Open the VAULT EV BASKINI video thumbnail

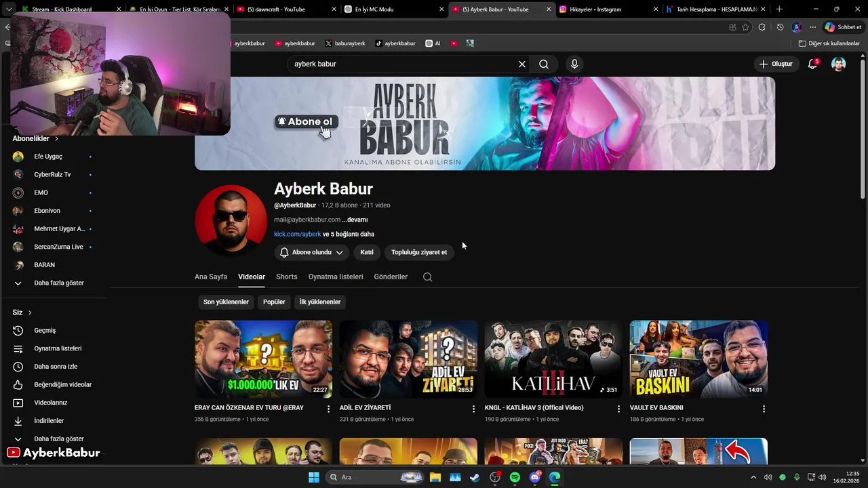(698, 359)
